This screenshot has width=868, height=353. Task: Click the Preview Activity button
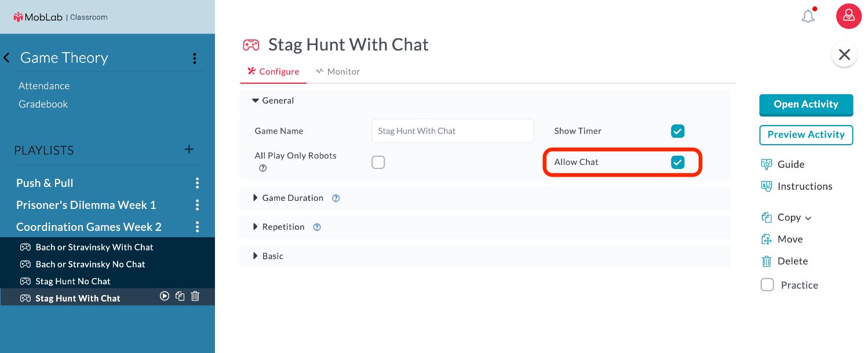coord(806,135)
